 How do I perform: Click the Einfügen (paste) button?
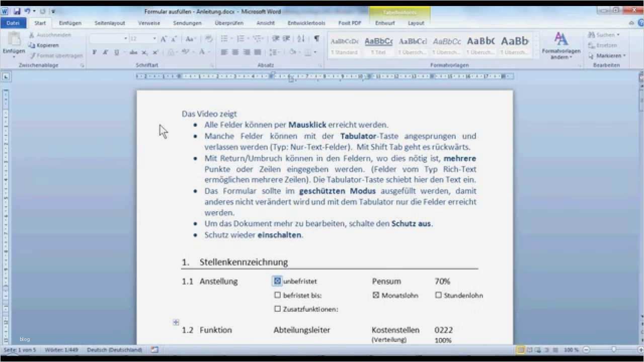(x=14, y=43)
